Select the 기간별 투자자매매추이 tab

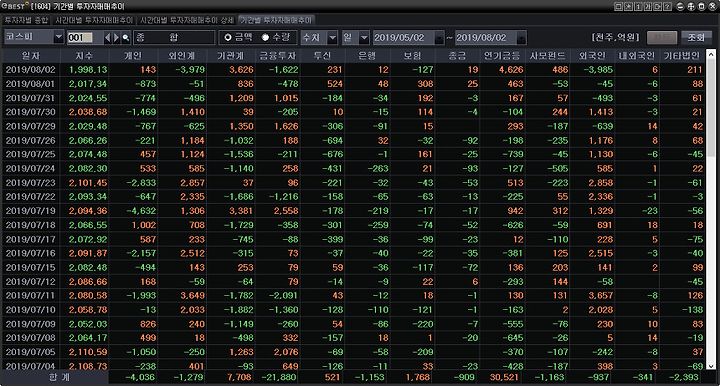(x=276, y=20)
